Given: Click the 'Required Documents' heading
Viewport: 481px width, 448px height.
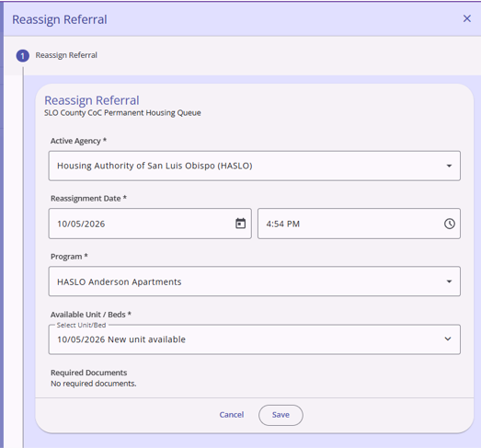Looking at the screenshot, I should tap(88, 373).
